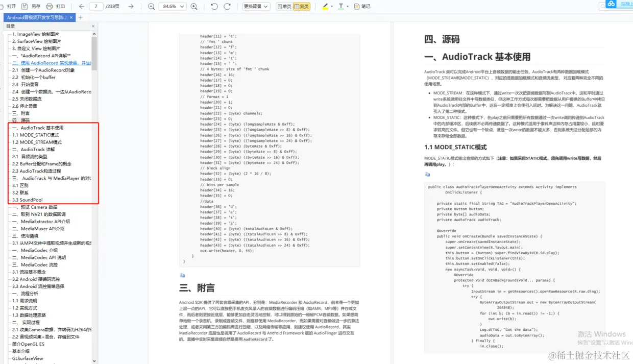Screen dimensions: 633x364
Task: Jump to '3.1 区别' contents entry
Action: [x=20, y=185]
